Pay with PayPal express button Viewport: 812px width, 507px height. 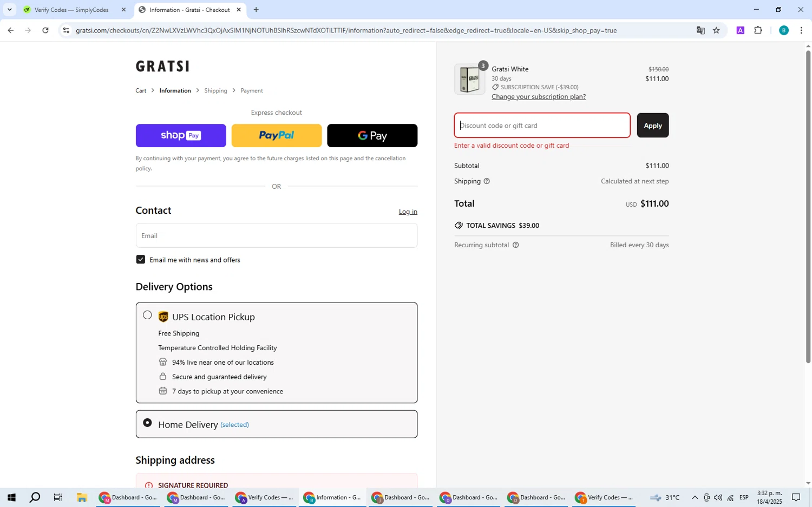point(277,135)
